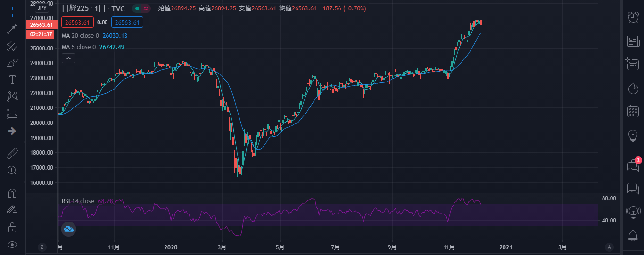Select the text annotation tool
644x255 pixels.
click(12, 80)
